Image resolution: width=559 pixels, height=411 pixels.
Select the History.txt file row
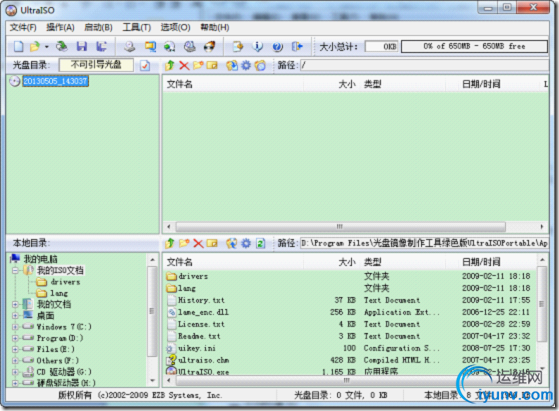click(x=349, y=300)
